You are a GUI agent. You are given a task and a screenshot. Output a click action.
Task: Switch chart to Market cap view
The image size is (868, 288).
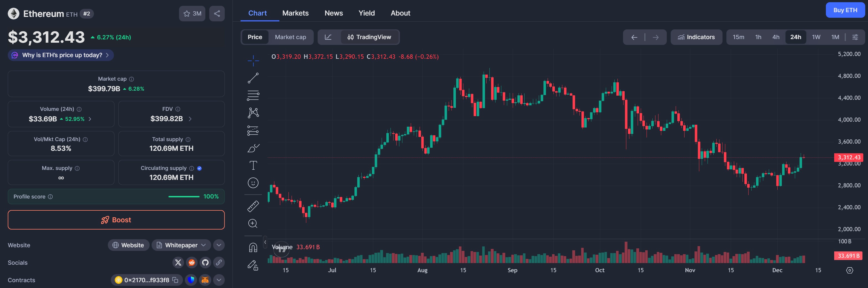(290, 37)
